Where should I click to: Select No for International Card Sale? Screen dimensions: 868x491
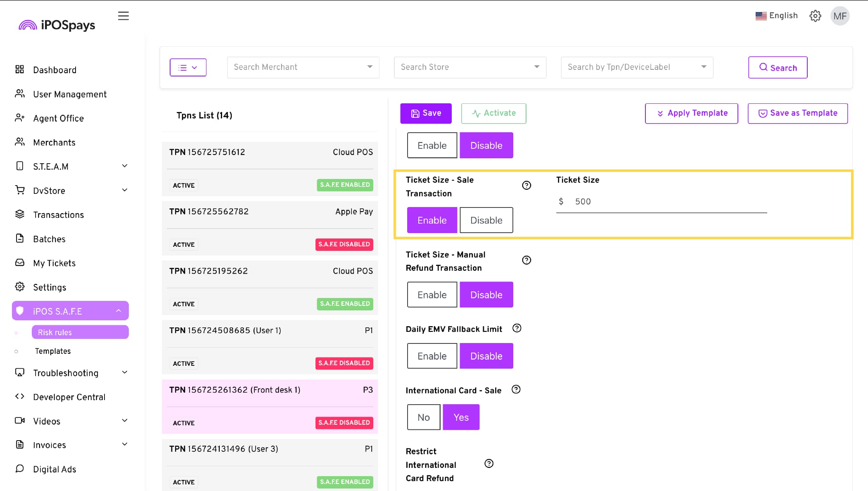[423, 417]
